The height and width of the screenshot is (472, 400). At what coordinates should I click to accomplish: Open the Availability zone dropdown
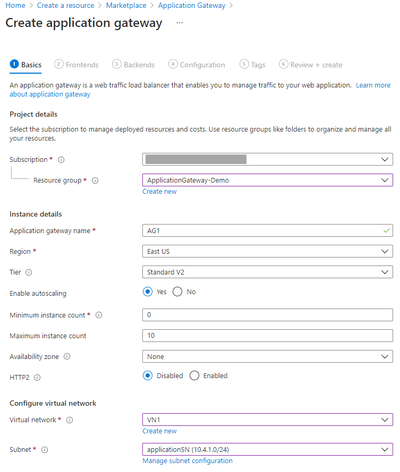point(267,356)
